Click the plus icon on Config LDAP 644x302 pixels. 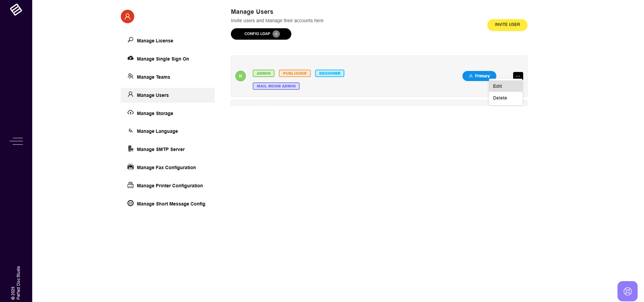pyautogui.click(x=276, y=34)
